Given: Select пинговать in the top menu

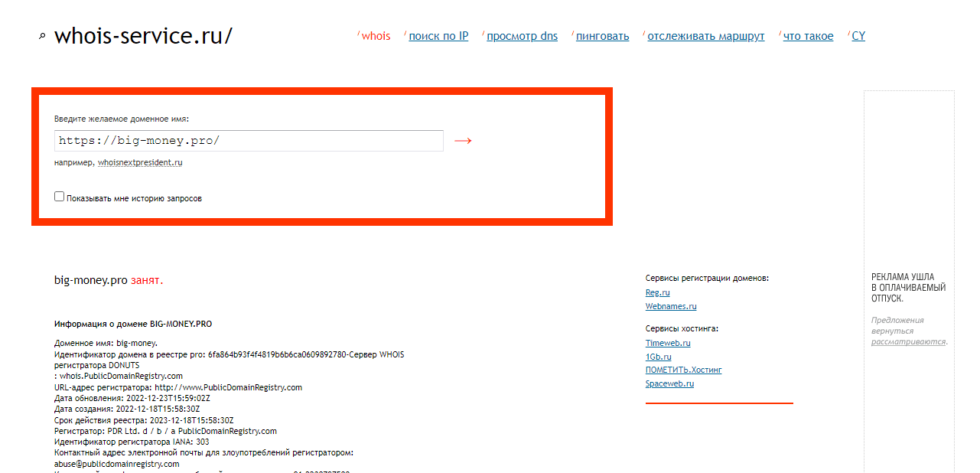Looking at the screenshot, I should coord(602,36).
